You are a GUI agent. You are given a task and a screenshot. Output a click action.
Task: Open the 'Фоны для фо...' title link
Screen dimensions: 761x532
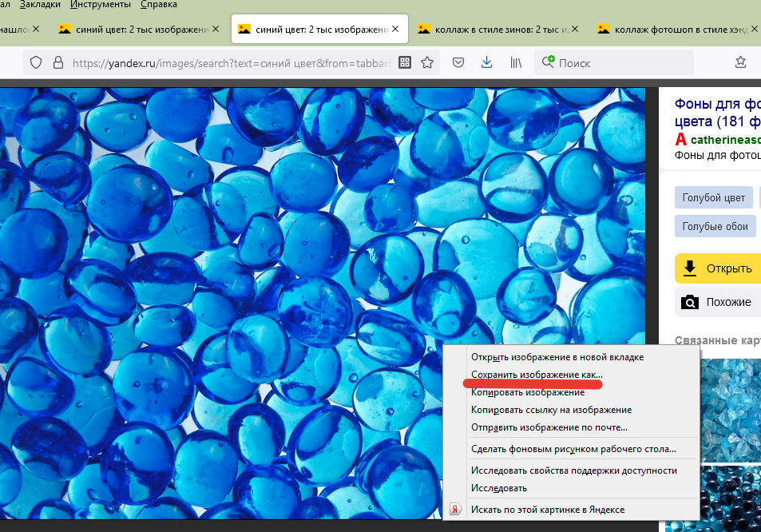click(x=717, y=112)
